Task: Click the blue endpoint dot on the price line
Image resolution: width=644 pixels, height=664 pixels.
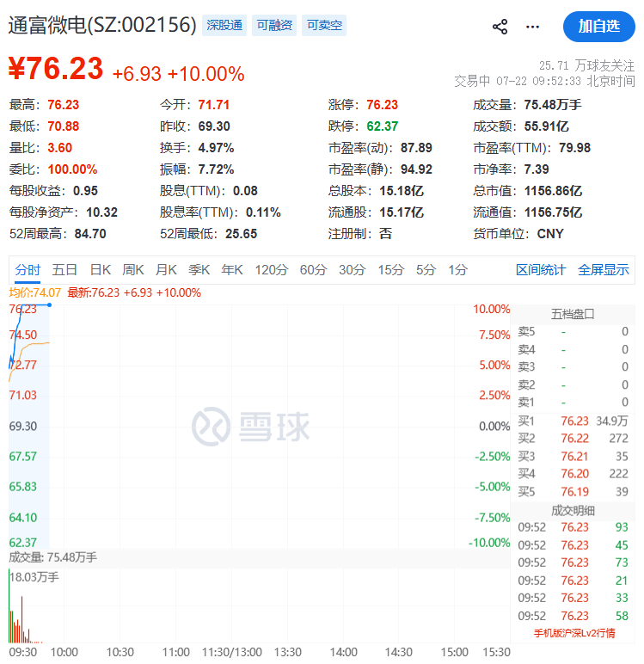Action: 50,304
